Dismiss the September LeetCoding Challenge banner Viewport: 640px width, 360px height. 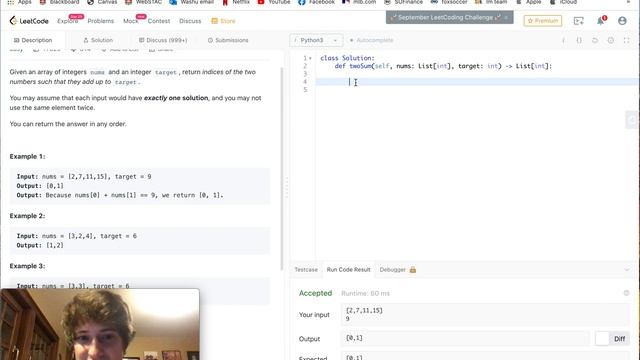point(507,18)
